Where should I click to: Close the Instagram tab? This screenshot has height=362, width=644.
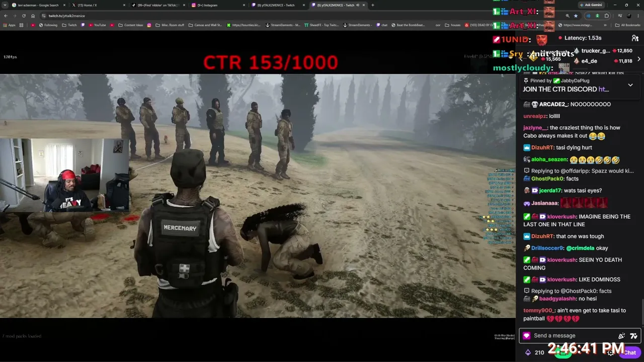point(244,5)
